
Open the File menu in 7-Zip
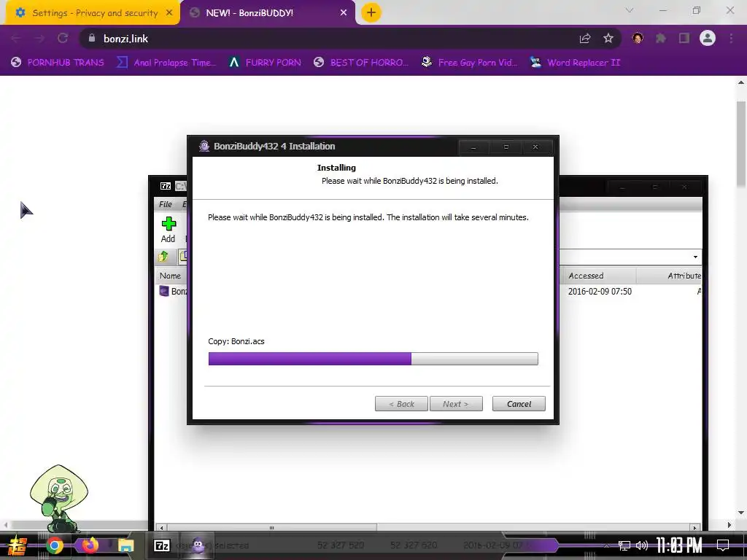click(166, 204)
